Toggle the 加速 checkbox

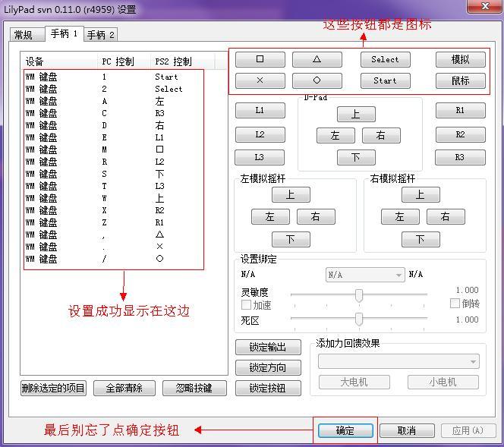tap(246, 304)
